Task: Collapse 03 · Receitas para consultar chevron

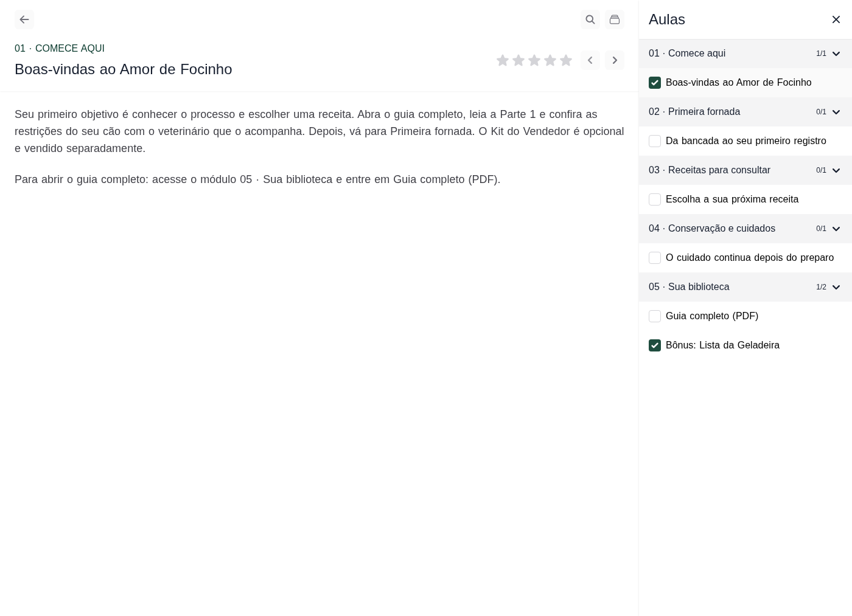Action: pyautogui.click(x=836, y=170)
